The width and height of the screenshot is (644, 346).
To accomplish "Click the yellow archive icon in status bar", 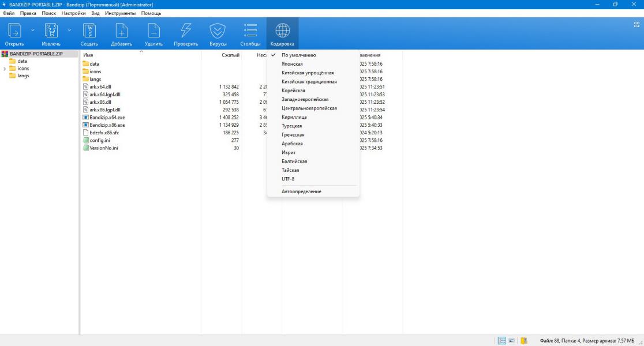I will tap(523, 341).
